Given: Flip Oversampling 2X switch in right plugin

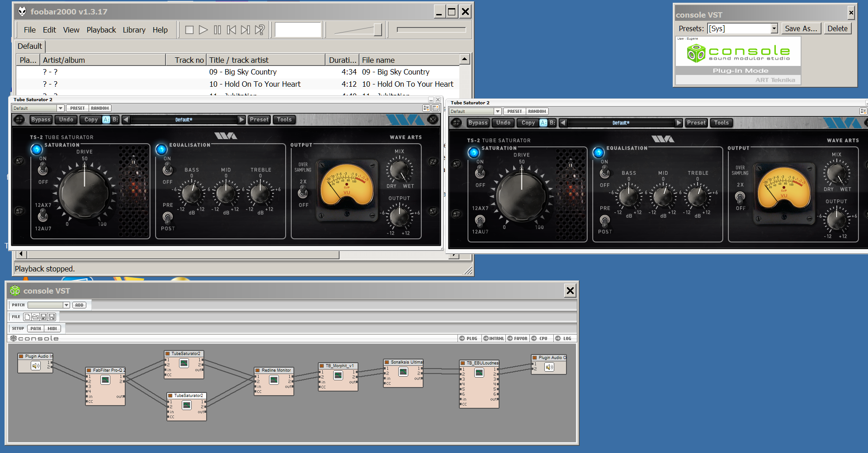Looking at the screenshot, I should [740, 197].
